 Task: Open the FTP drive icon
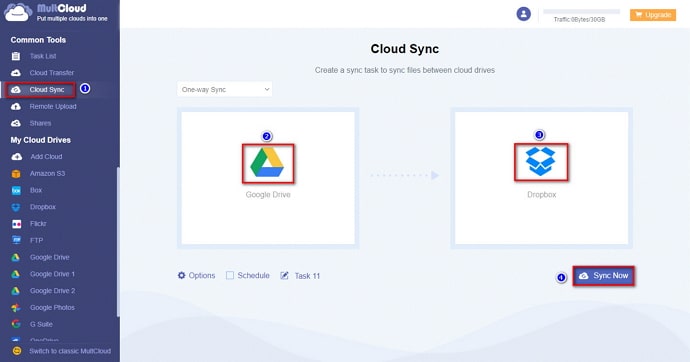click(x=16, y=241)
